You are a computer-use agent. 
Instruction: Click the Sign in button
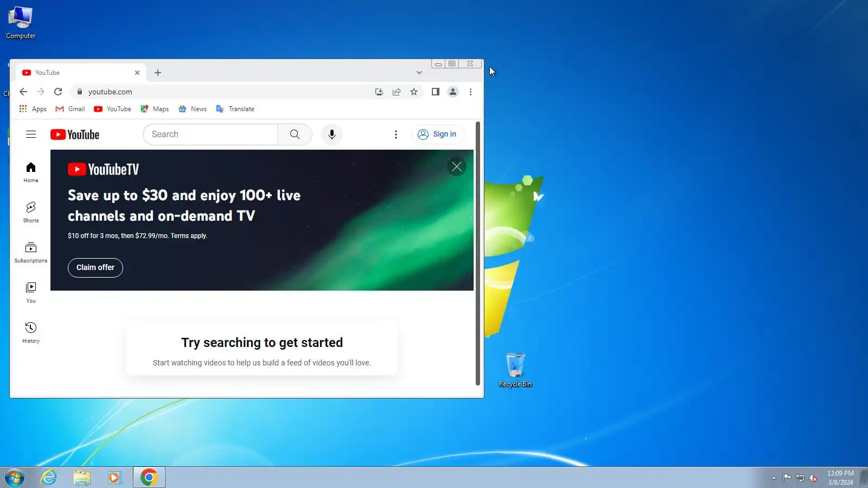pos(437,134)
